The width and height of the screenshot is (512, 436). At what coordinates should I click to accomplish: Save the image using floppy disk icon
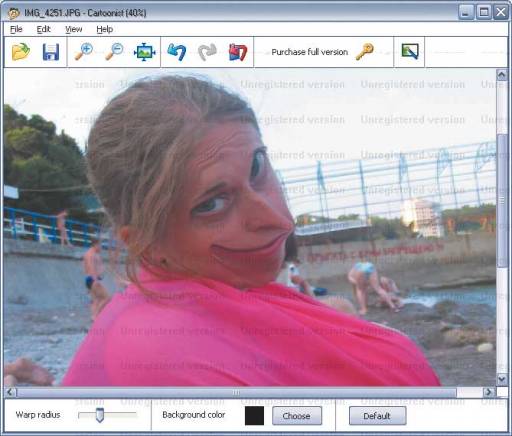tap(51, 52)
